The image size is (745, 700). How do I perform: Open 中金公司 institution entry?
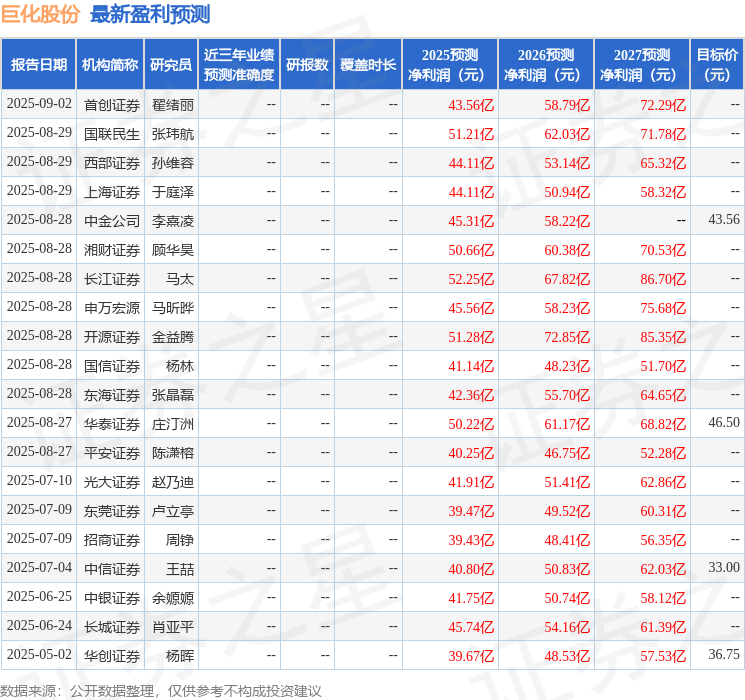coord(111,220)
